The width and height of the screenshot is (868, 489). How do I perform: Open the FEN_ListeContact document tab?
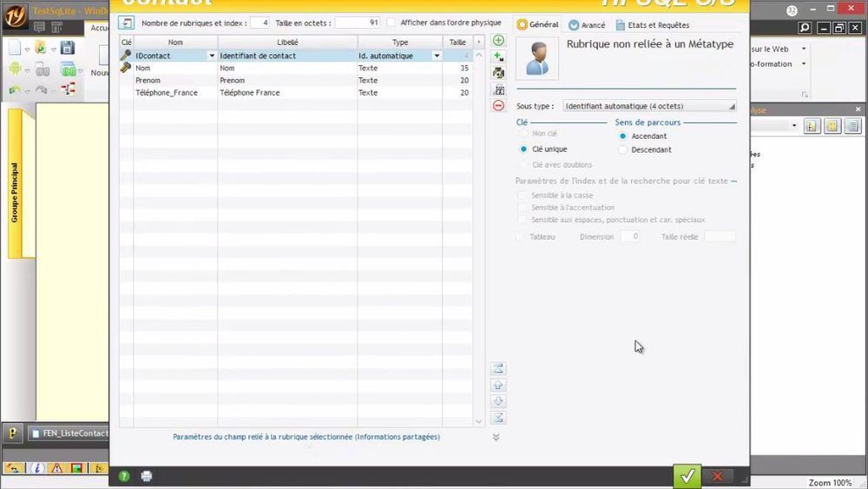tap(69, 433)
